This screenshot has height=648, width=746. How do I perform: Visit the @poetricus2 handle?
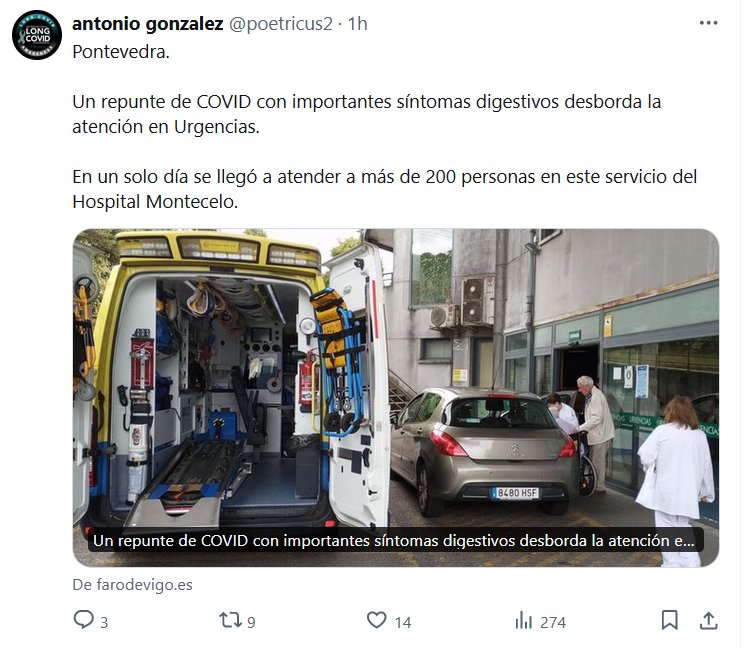click(281, 24)
